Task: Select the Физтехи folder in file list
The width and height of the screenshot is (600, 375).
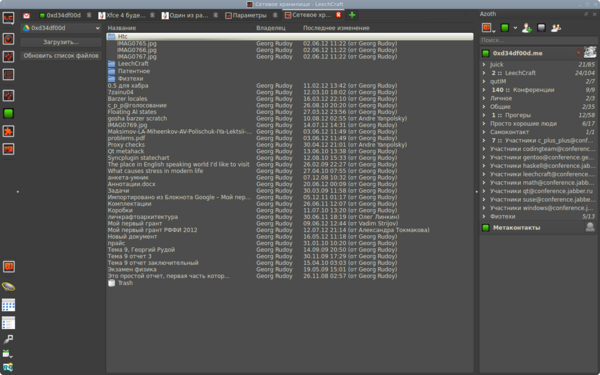Action: pyautogui.click(x=290, y=78)
